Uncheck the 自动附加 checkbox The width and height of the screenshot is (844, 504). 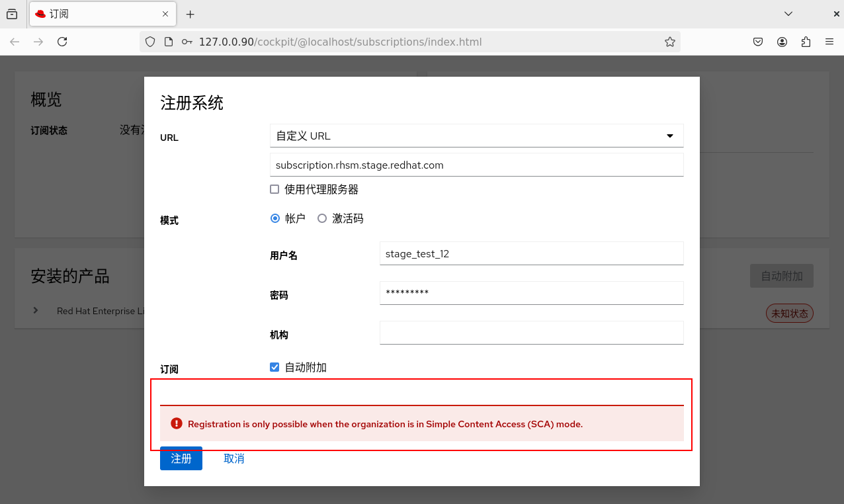[274, 367]
